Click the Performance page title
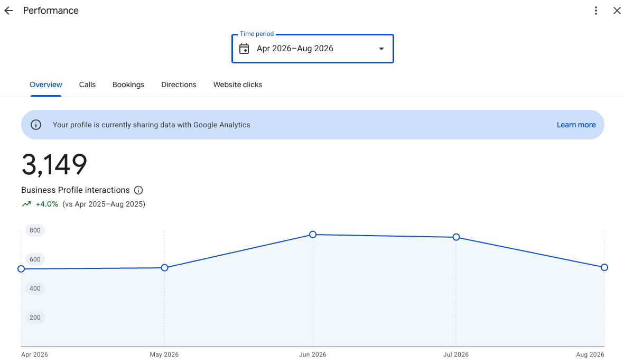 point(51,11)
